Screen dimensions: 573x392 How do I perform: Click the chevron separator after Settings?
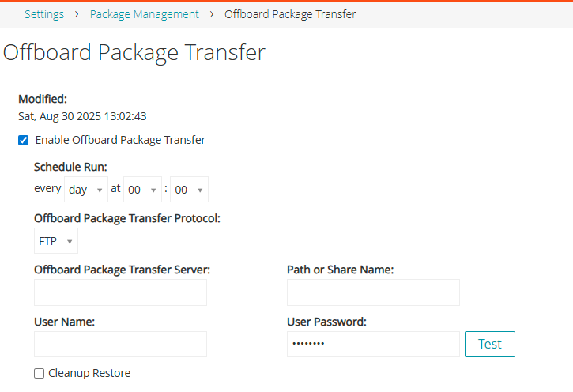click(x=77, y=14)
